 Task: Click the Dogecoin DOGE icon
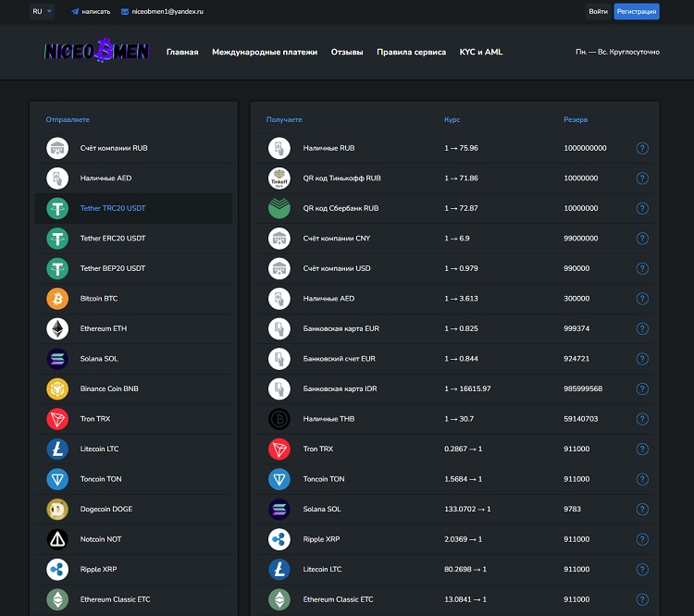click(x=57, y=510)
